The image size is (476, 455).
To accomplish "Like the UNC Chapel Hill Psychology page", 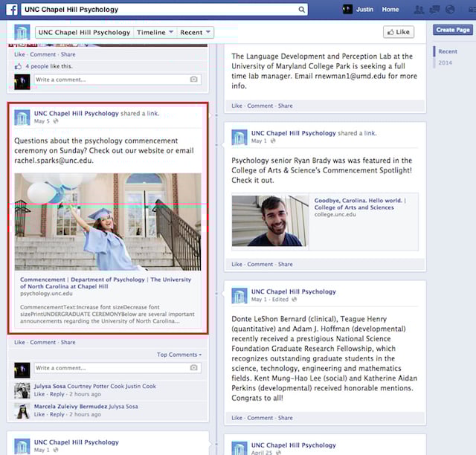I will point(399,32).
